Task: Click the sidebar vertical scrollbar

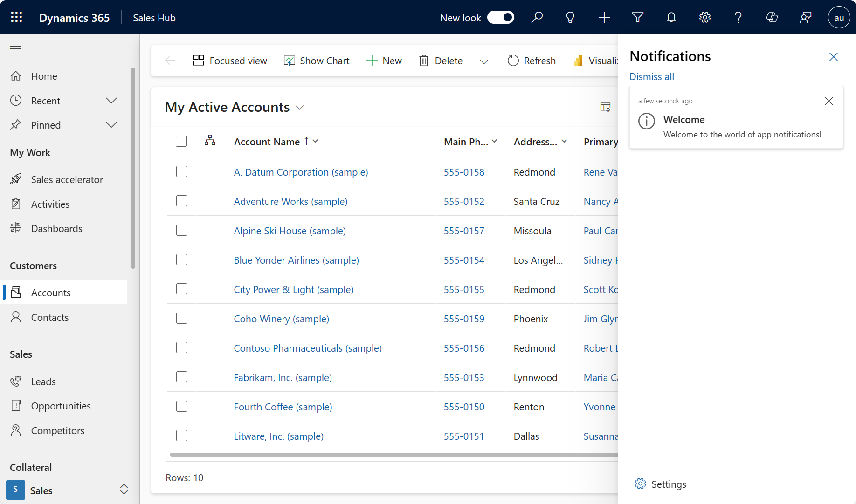Action: tap(133, 168)
